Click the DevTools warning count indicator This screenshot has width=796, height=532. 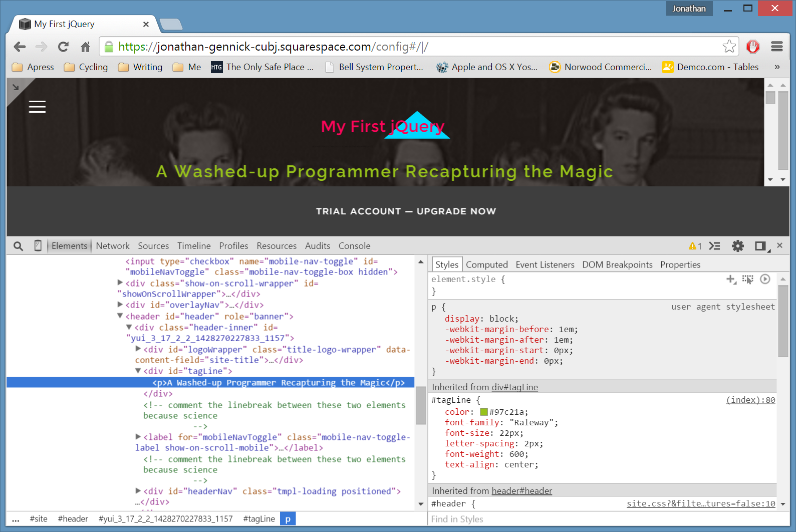click(695, 246)
